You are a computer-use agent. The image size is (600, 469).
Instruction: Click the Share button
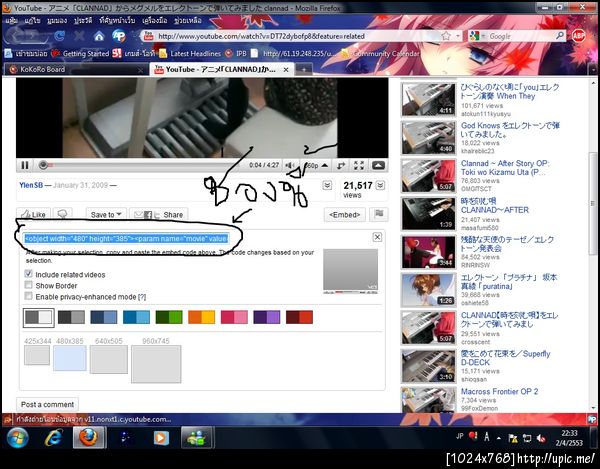pyautogui.click(x=158, y=215)
